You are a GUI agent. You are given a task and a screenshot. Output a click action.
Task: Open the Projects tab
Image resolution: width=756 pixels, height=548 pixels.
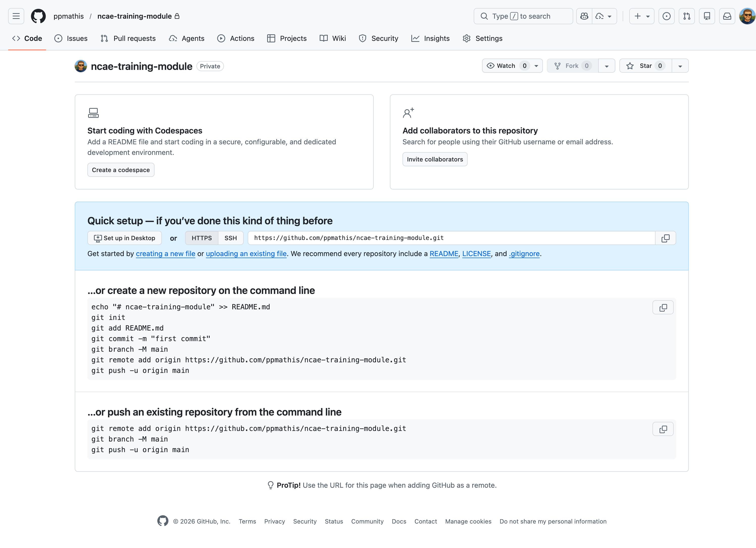[x=287, y=38]
